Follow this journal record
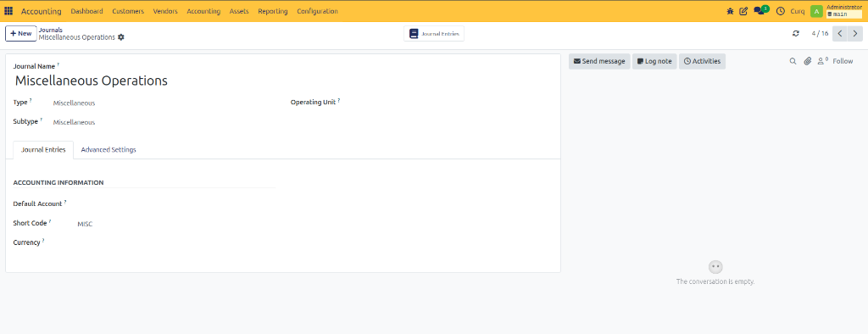Screen dimensions: 868x334 (843, 61)
